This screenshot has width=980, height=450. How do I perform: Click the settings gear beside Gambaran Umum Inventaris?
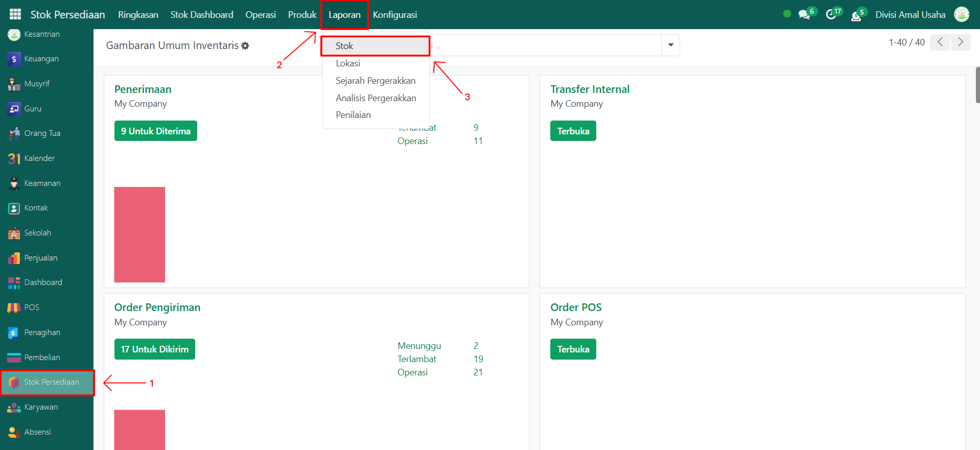(245, 46)
